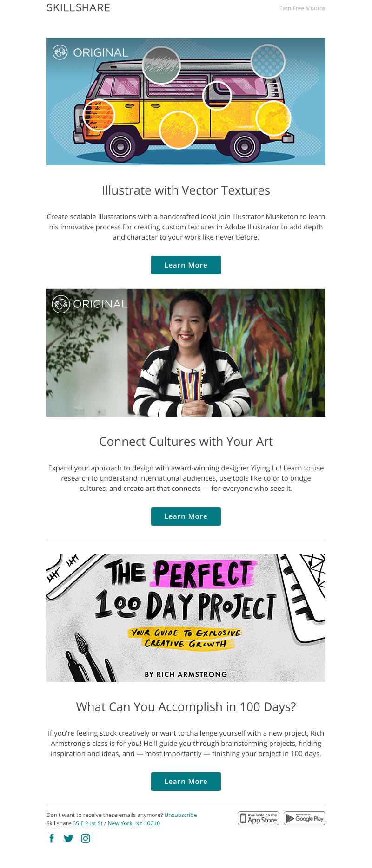Image resolution: width=372 pixels, height=868 pixels.
Task: Click the Google Play download badge
Action: pos(305,818)
